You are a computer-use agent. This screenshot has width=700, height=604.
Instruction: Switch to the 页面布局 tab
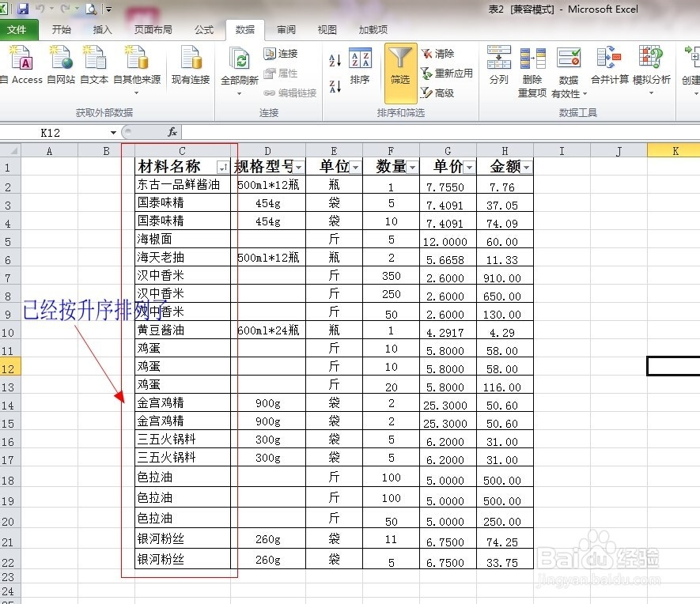pos(153,30)
